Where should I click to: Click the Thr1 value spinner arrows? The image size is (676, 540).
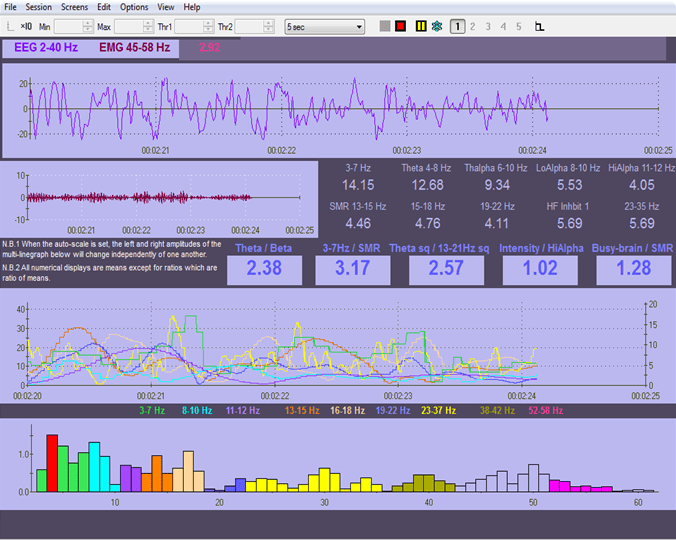(x=210, y=25)
